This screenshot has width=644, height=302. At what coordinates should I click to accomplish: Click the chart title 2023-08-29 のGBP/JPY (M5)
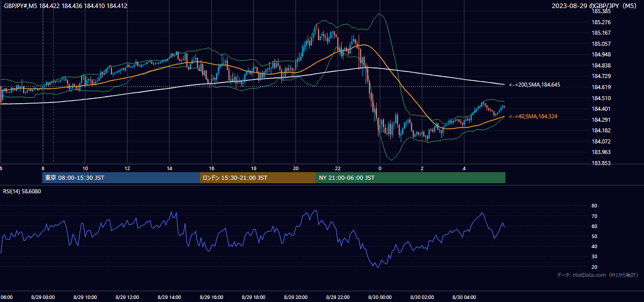coord(595,6)
